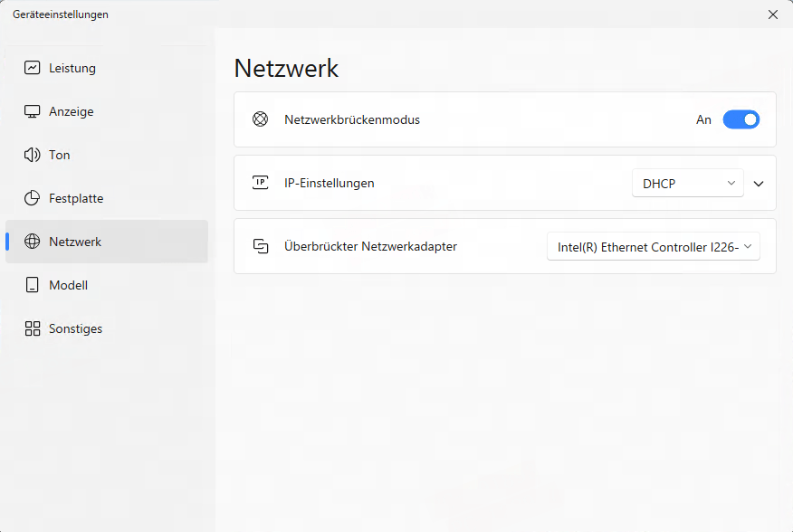
Task: Click the IP icon beside IP-Einstellungen
Action: [261, 183]
